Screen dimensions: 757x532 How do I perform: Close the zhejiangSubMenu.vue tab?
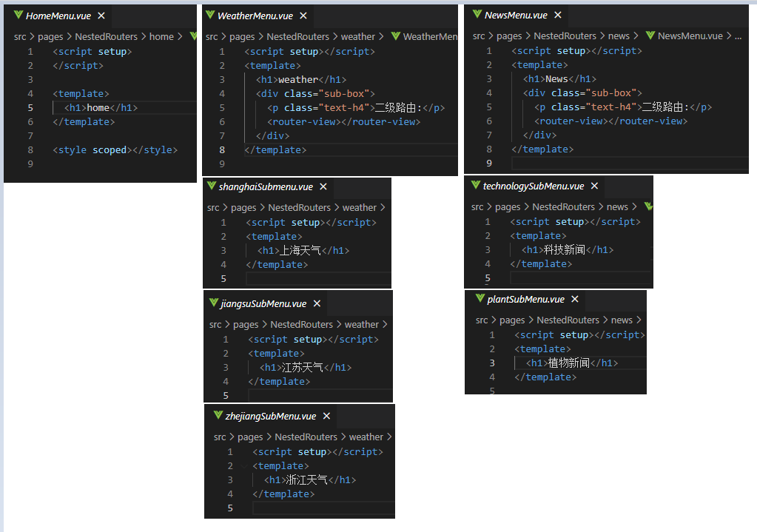coord(327,416)
